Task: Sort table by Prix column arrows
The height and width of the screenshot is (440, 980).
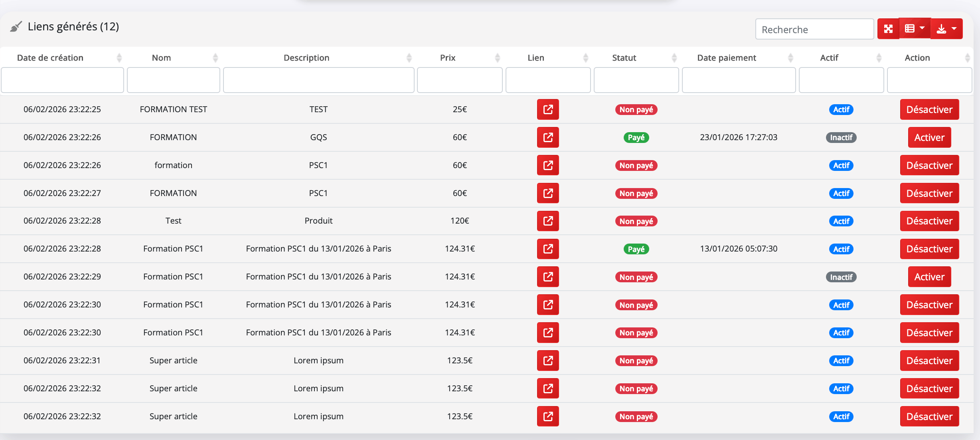Action: click(497, 58)
